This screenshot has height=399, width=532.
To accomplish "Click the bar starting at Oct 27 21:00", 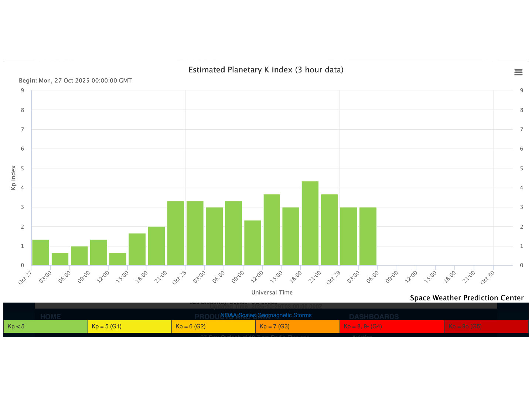I will 175,233.
